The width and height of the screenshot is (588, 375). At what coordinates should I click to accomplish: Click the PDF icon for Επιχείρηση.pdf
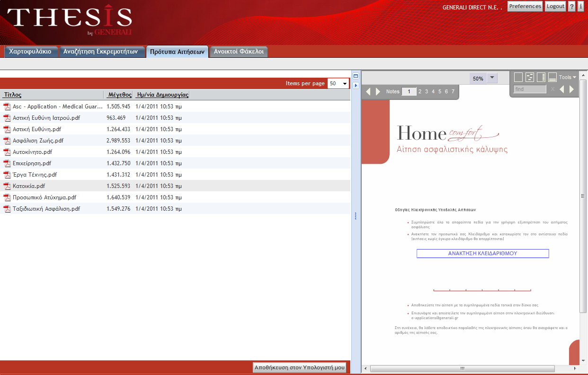pyautogui.click(x=7, y=163)
